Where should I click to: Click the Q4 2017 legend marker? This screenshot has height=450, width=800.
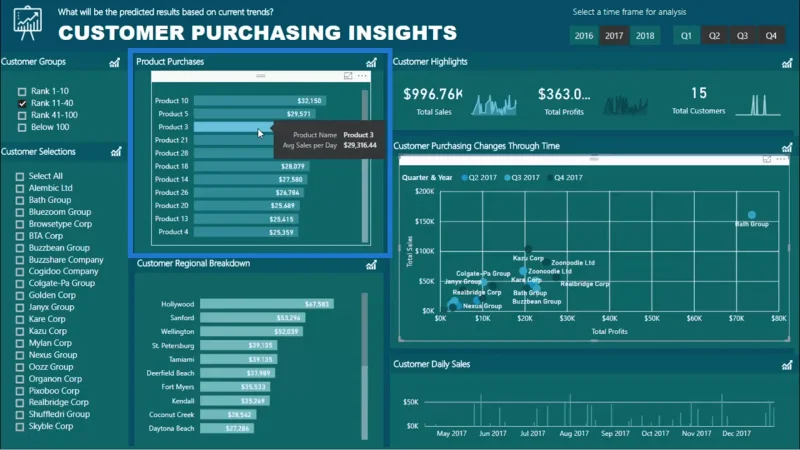point(550,178)
